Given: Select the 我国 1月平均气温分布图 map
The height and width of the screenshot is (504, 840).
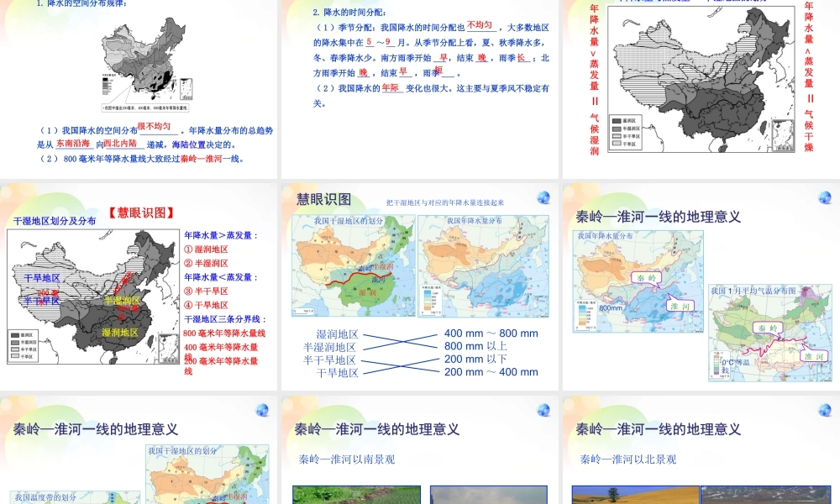Looking at the screenshot, I should coord(769,333).
